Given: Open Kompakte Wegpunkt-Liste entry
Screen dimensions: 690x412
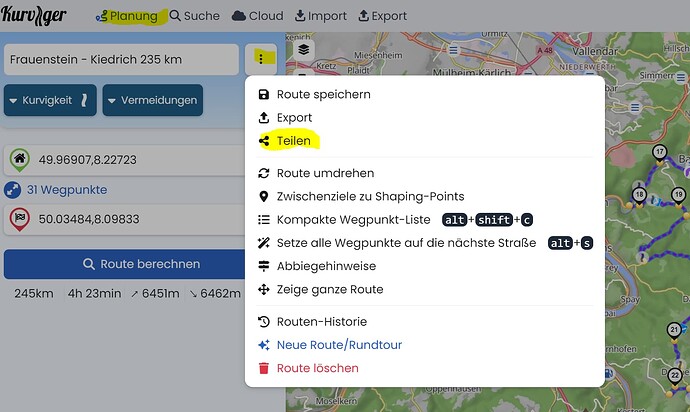Looking at the screenshot, I should coord(353,220).
